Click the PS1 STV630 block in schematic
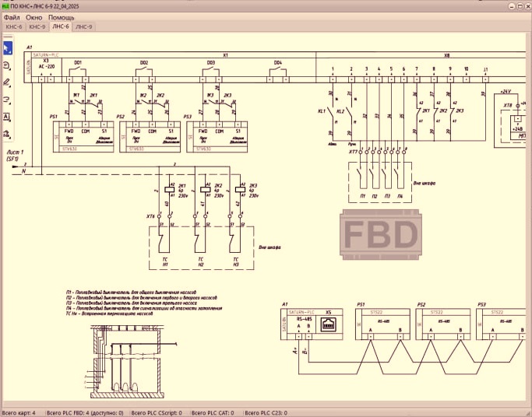 [83, 135]
